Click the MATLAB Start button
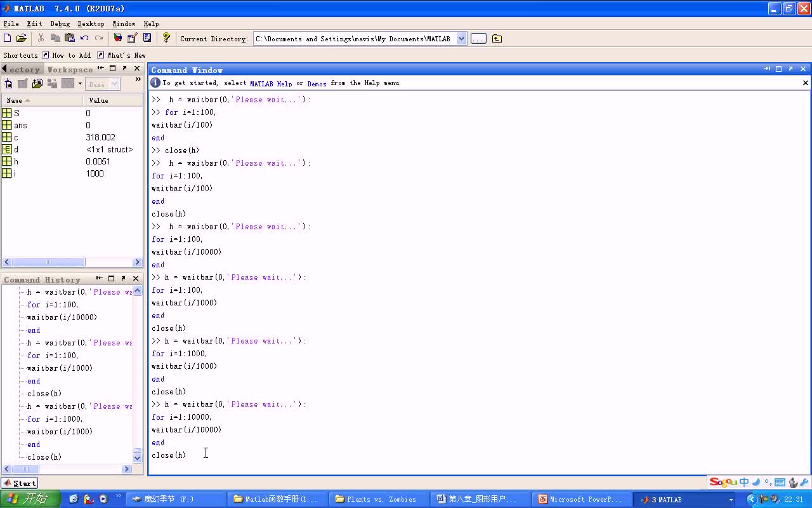This screenshot has height=508, width=812. [20, 483]
